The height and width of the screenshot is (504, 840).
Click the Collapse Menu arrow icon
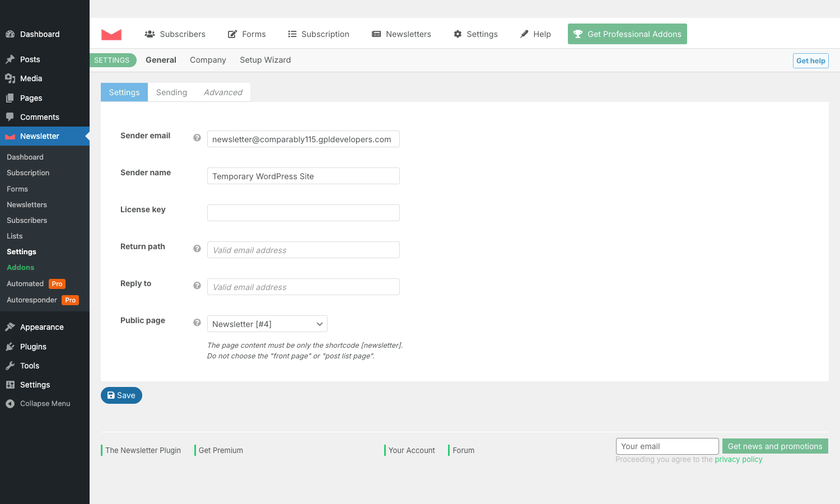click(x=10, y=404)
